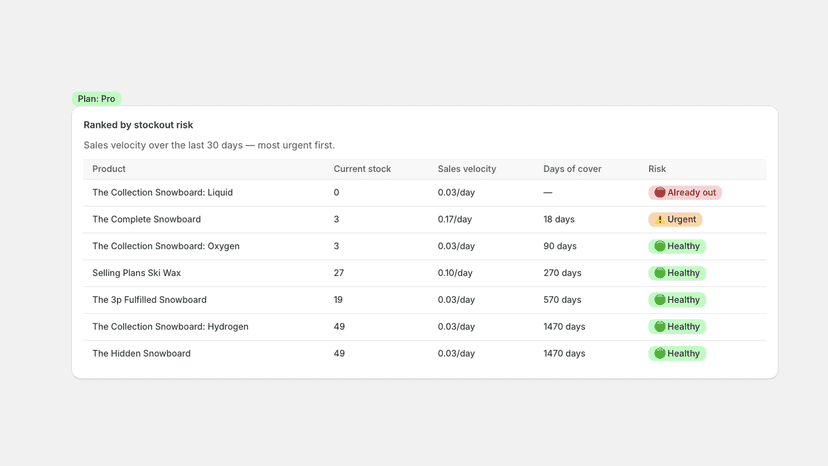
Task: Click the Ranked by stockout risk heading
Action: tap(138, 125)
